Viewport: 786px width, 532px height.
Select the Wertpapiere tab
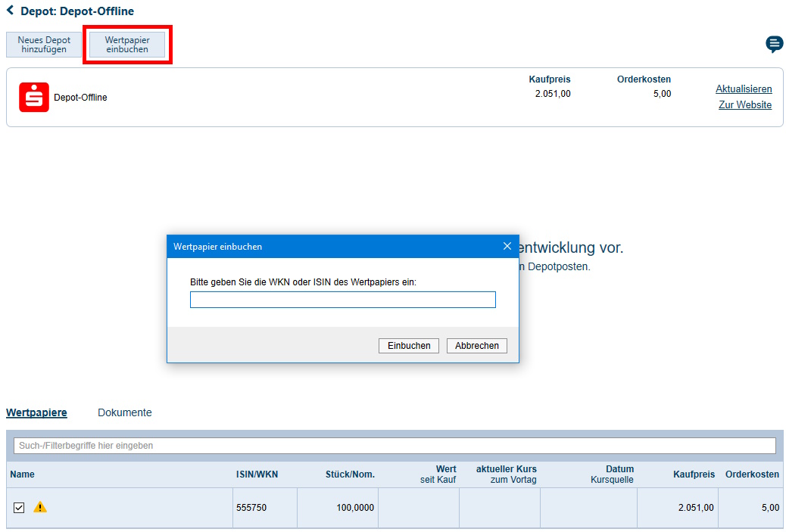[x=36, y=412]
